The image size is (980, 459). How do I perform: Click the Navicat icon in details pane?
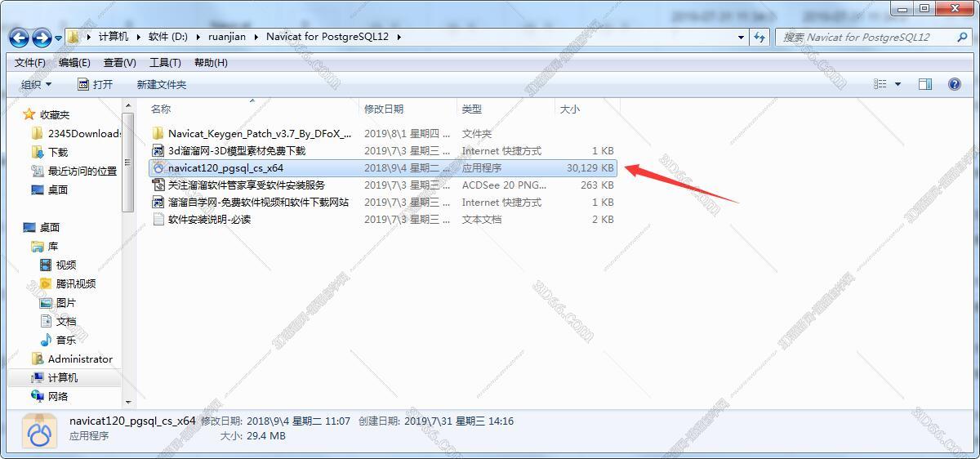[38, 430]
